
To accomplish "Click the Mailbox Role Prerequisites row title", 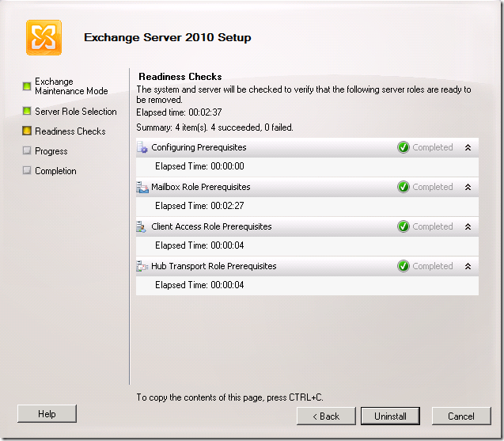I will pos(201,187).
